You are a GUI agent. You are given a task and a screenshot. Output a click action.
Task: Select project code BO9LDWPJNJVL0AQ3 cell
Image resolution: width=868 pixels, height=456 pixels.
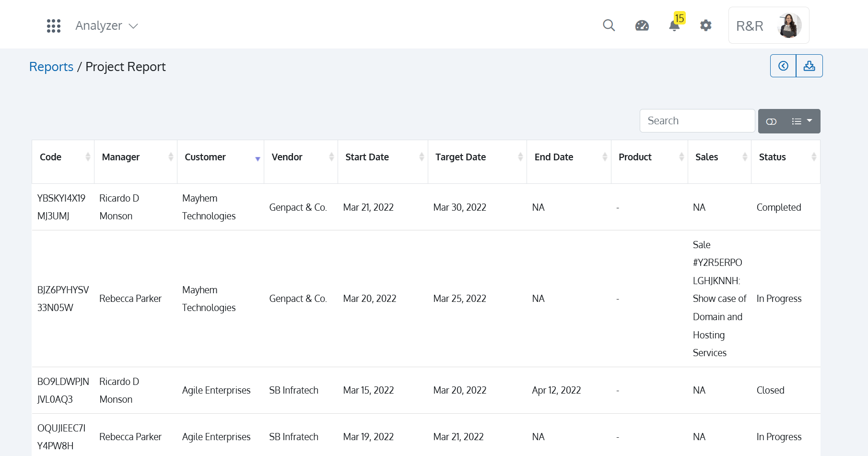point(63,390)
